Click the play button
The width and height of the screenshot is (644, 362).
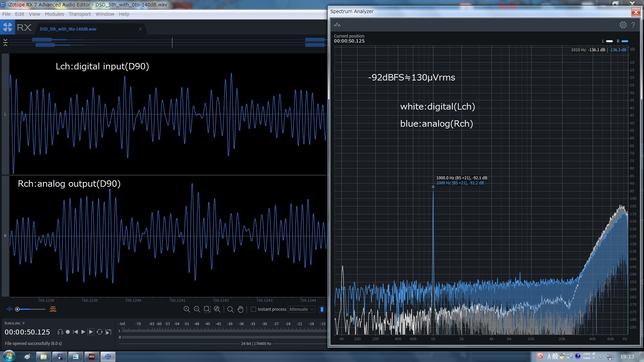point(83,332)
